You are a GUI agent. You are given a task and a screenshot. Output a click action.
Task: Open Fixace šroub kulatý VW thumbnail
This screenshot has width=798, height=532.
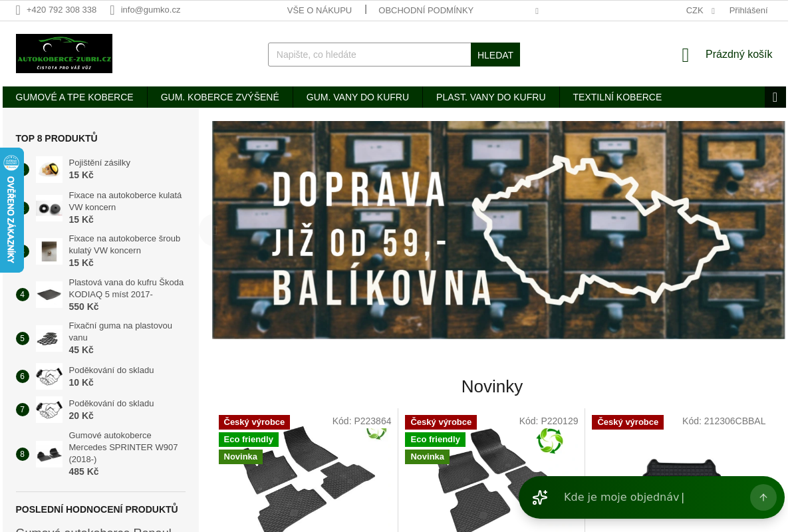point(49,251)
